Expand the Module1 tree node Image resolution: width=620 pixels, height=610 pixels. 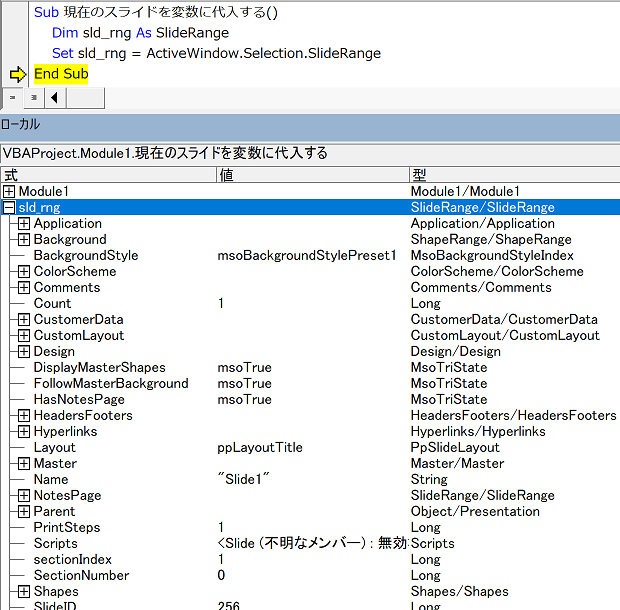[x=9, y=191]
